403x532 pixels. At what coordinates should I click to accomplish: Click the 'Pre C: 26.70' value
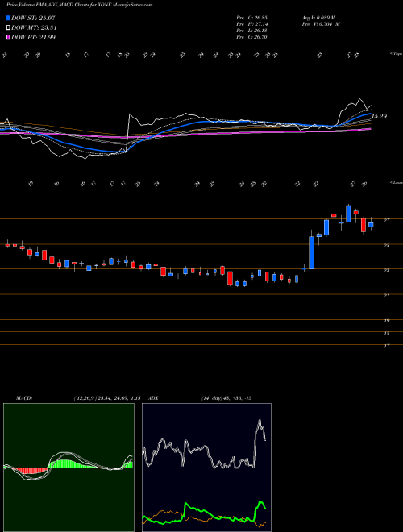point(251,37)
